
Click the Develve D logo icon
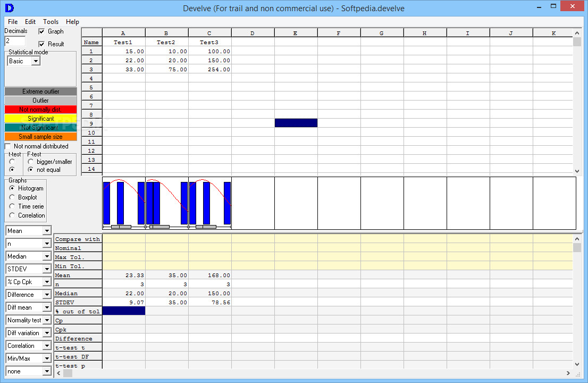(x=10, y=7)
